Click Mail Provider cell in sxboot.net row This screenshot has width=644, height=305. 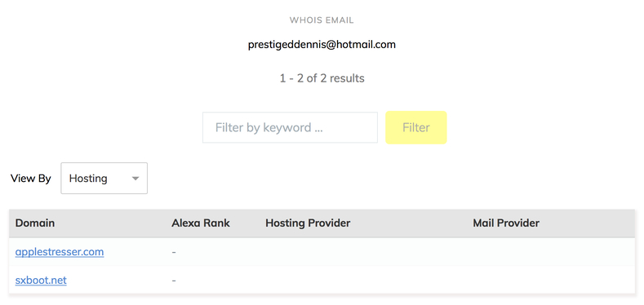click(551, 280)
